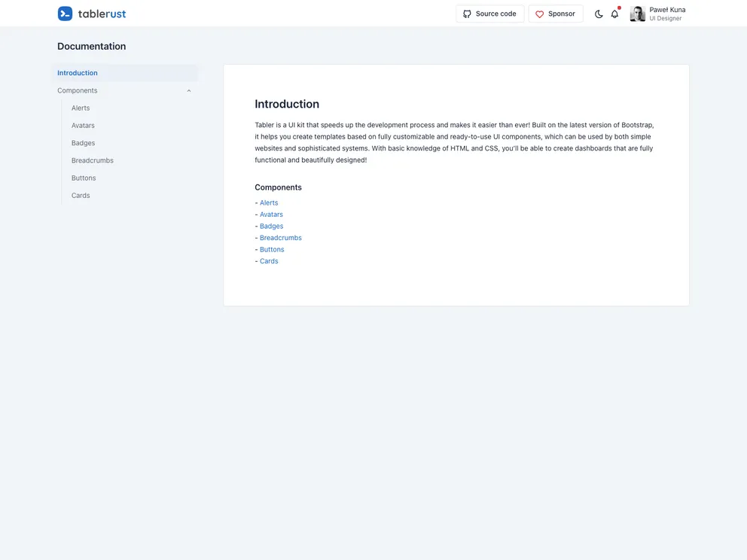Screen dimensions: 747x560
Task: Toggle dark mode with the moon icon
Action: pos(597,13)
